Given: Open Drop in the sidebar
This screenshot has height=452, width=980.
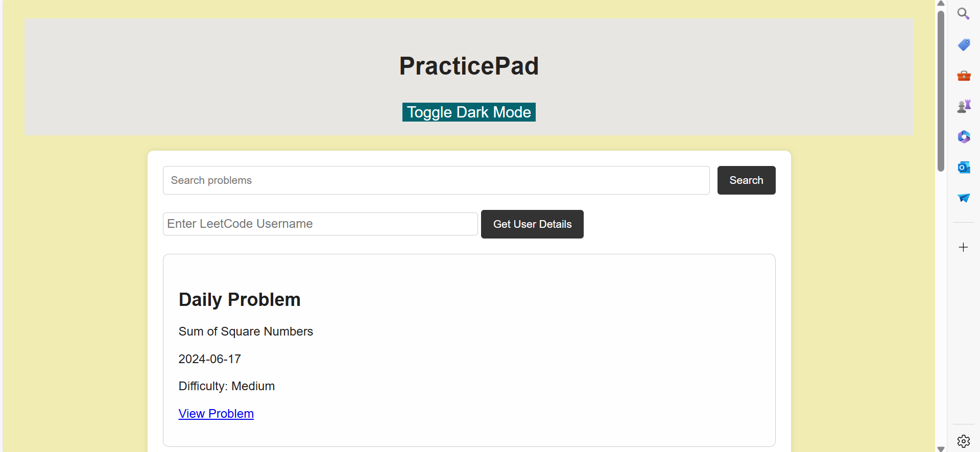Looking at the screenshot, I should coord(963,198).
